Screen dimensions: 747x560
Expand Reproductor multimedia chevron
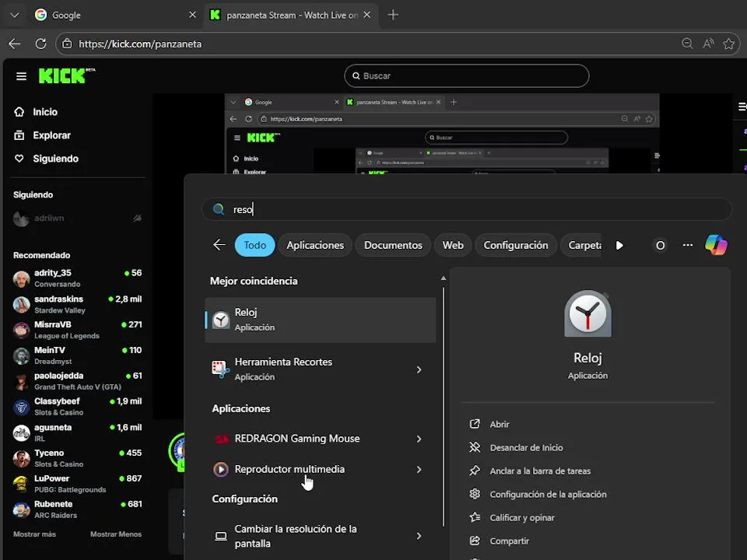[419, 470]
